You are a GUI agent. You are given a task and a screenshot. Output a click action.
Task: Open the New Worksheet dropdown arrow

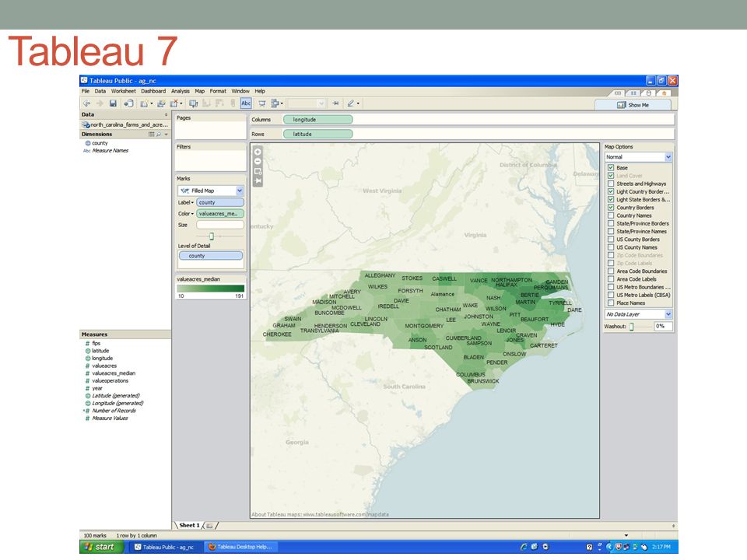tap(152, 103)
